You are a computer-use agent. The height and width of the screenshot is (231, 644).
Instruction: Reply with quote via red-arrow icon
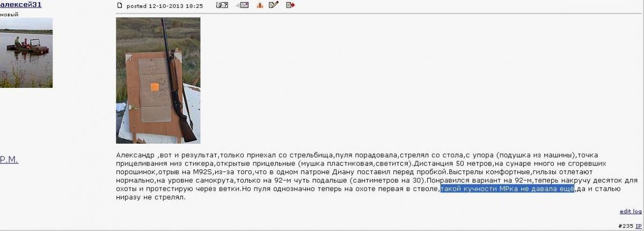[x=290, y=5]
